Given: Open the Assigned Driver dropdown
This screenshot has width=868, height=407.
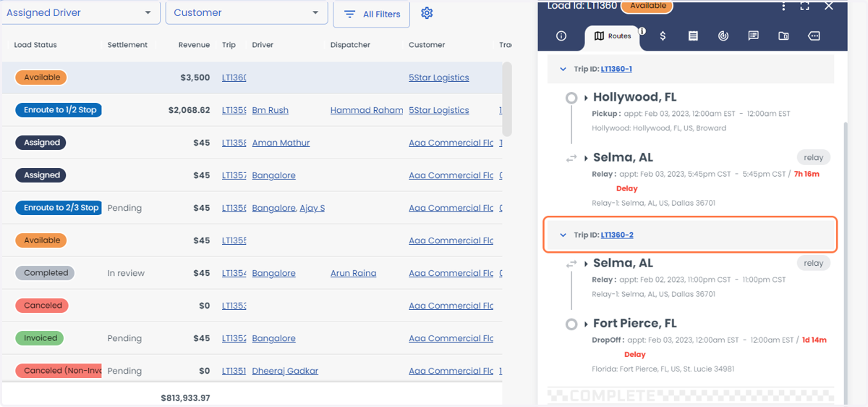Looking at the screenshot, I should tap(80, 12).
